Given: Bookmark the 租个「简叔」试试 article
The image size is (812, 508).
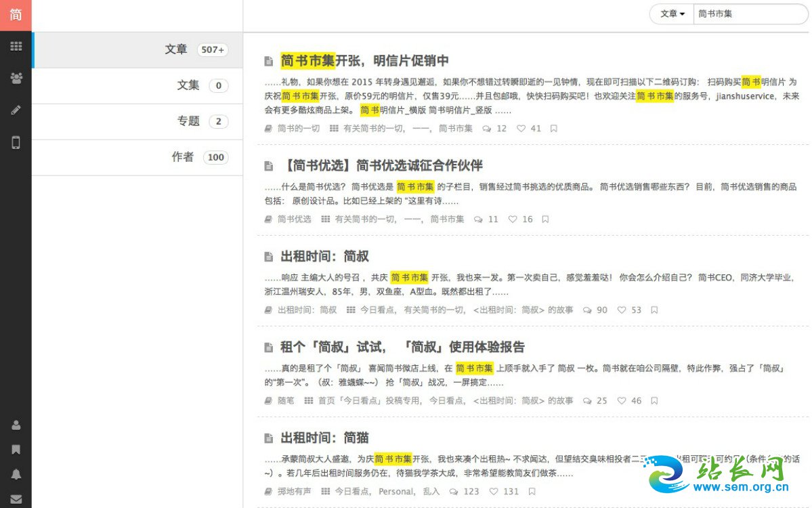Looking at the screenshot, I should (655, 401).
